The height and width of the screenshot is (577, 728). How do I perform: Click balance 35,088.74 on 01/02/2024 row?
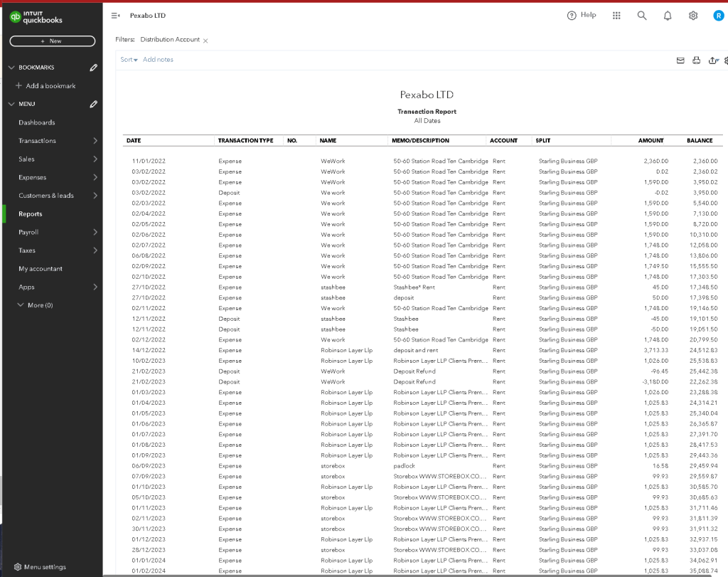[703, 571]
